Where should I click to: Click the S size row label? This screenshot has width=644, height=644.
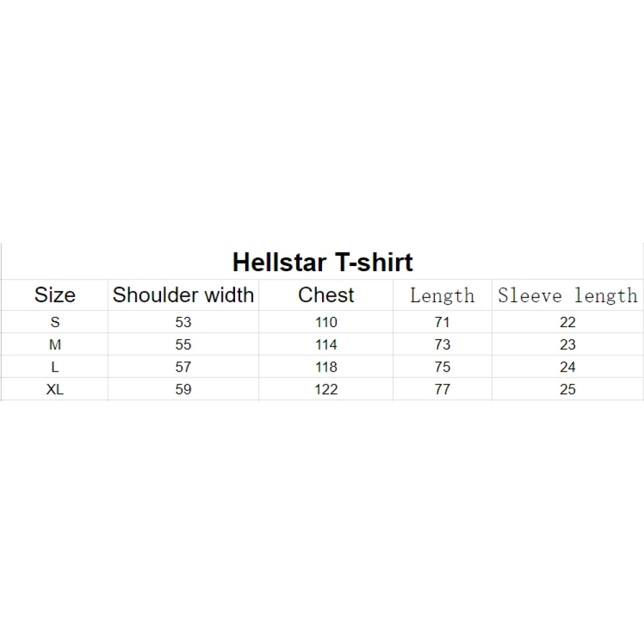[x=55, y=322]
